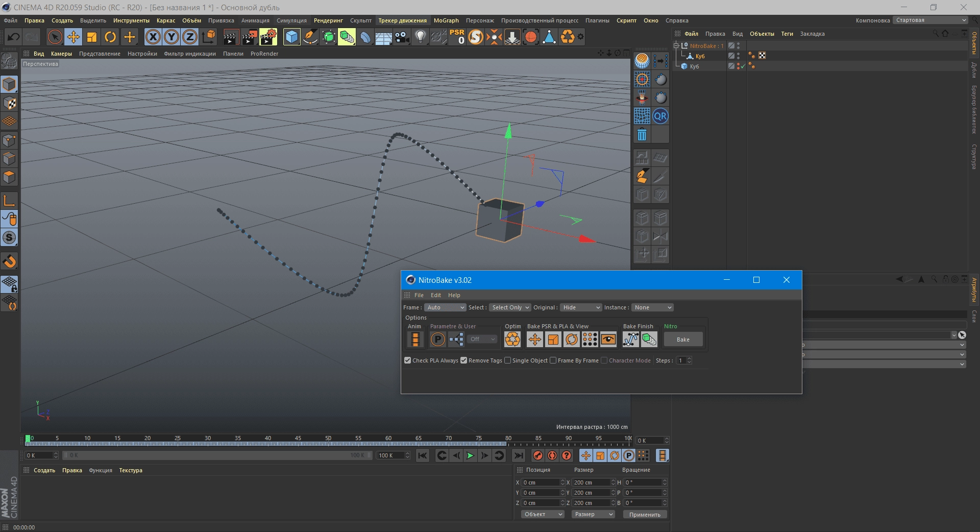Click frame 50 on timeline ruler
The width and height of the screenshot is (980, 532).
click(x=328, y=439)
